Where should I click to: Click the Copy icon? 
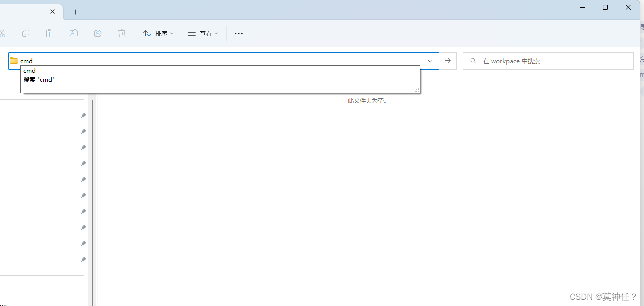tap(25, 33)
